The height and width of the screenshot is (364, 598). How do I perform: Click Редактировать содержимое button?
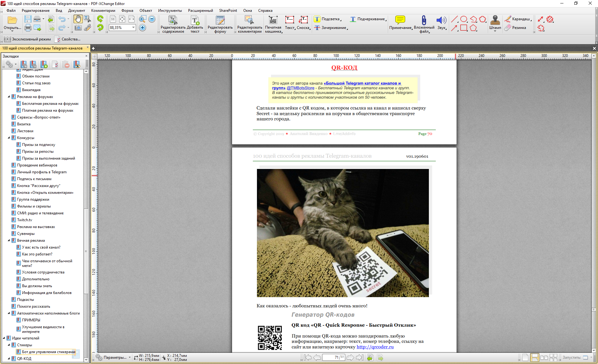point(173,24)
